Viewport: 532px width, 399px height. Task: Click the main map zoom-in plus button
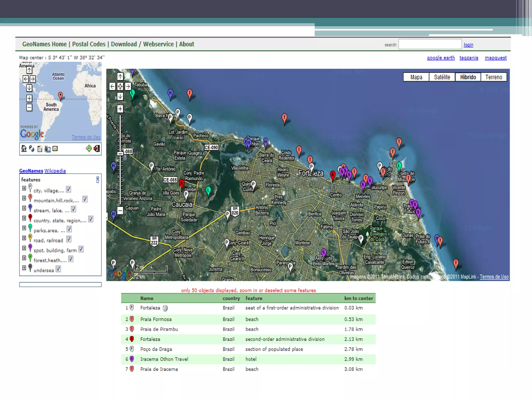pyautogui.click(x=120, y=109)
